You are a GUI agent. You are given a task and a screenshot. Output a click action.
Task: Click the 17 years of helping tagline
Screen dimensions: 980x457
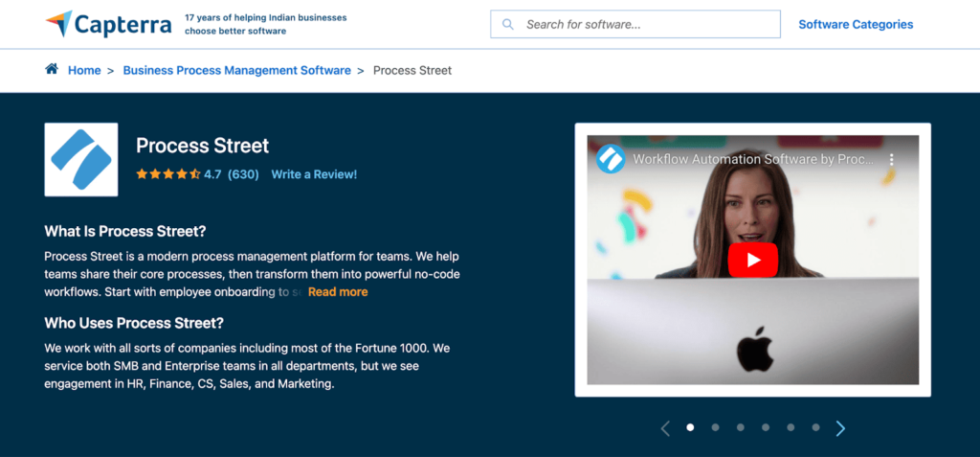pos(266,24)
